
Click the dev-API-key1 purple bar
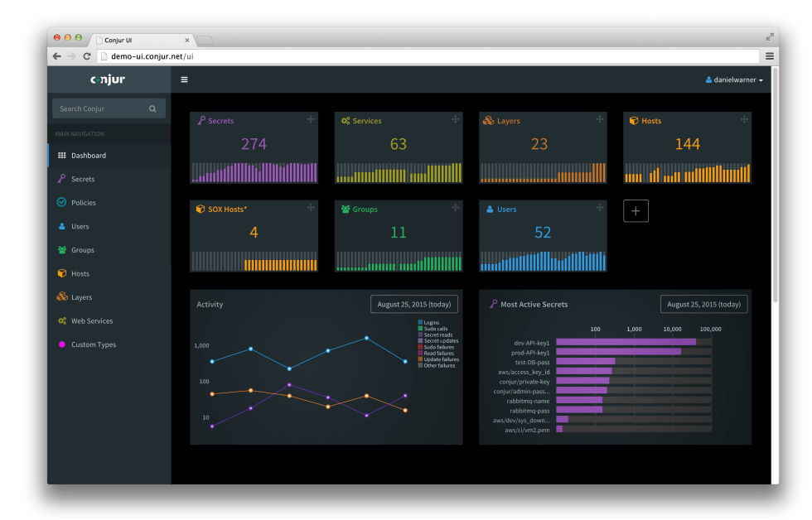pyautogui.click(x=626, y=342)
